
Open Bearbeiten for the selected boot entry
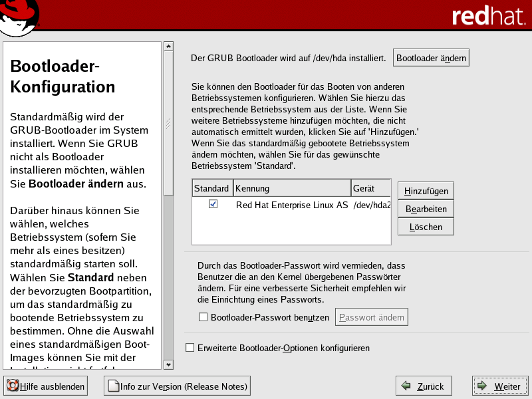coord(426,209)
